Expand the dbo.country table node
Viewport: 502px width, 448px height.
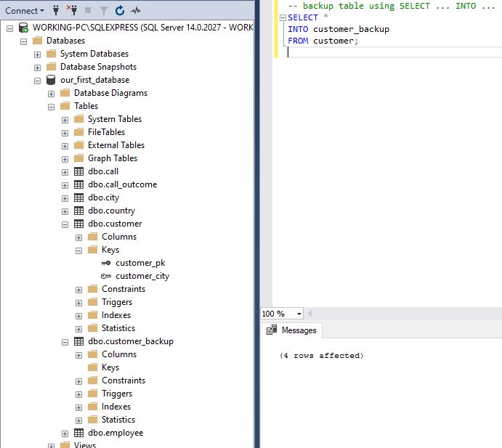coord(65,211)
